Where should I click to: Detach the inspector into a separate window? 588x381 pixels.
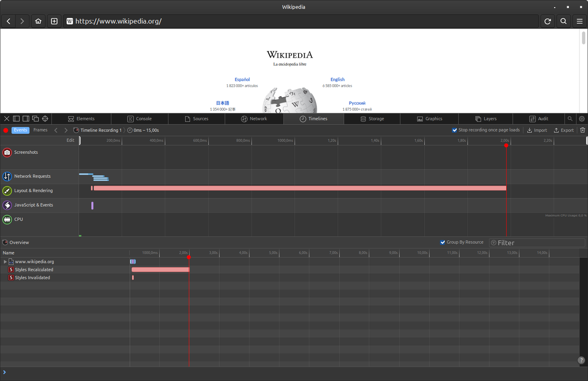[35, 119]
